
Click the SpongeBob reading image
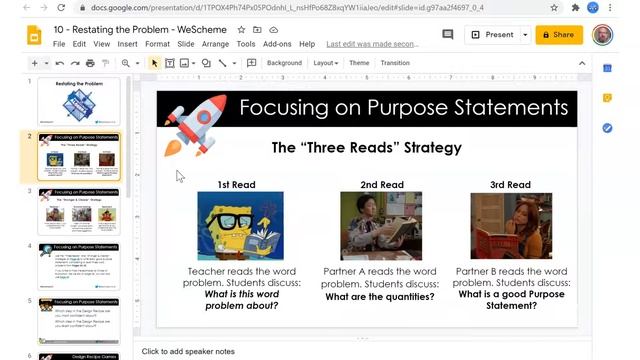pyautogui.click(x=240, y=226)
